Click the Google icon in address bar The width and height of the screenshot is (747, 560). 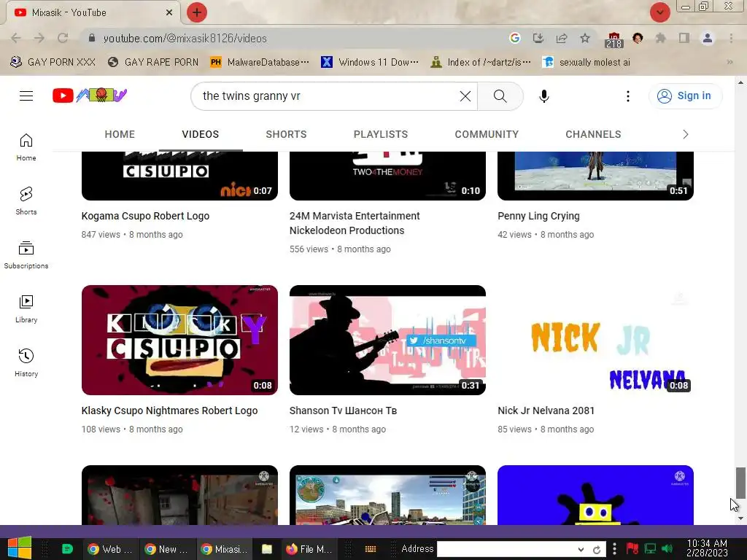(514, 38)
